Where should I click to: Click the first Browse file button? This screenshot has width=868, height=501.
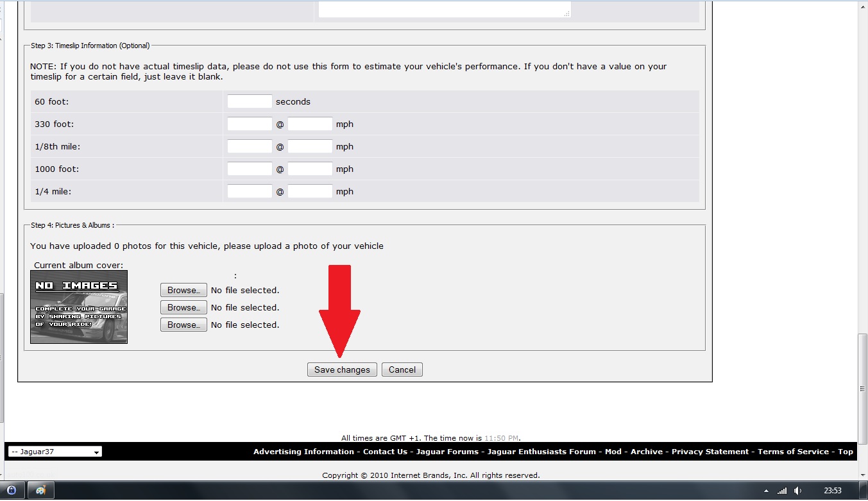pyautogui.click(x=183, y=290)
